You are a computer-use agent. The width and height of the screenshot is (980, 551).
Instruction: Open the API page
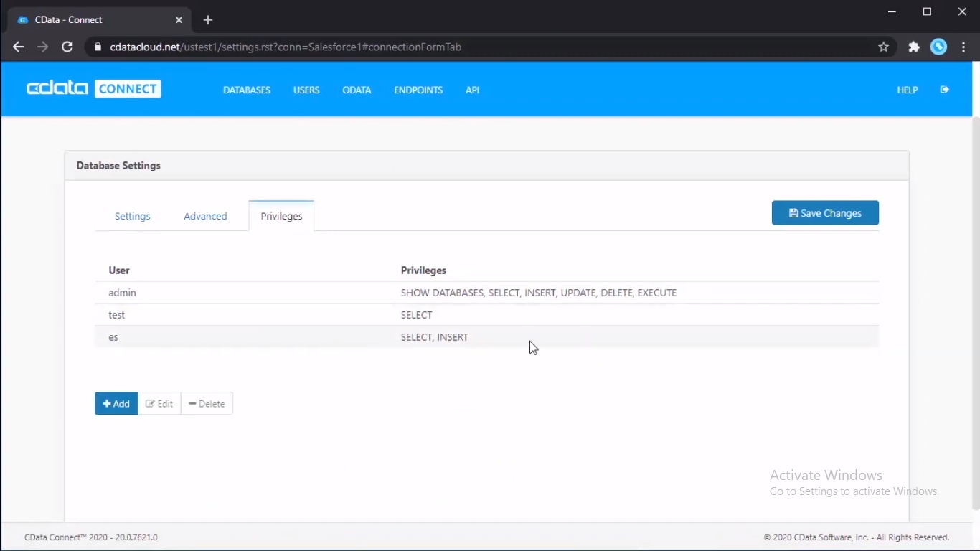[x=472, y=90]
